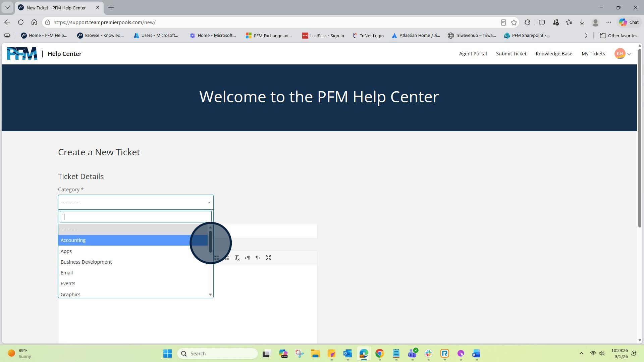Click the Windows Start button

point(167,353)
